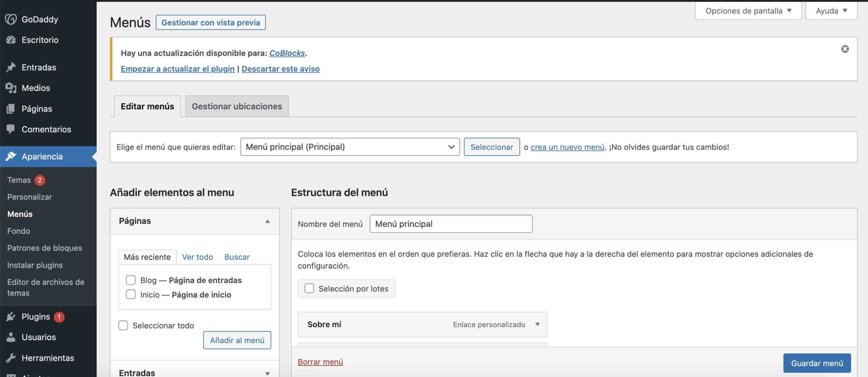868x377 pixels.
Task: Select the Más reciente tab in Páginas
Action: click(x=147, y=257)
